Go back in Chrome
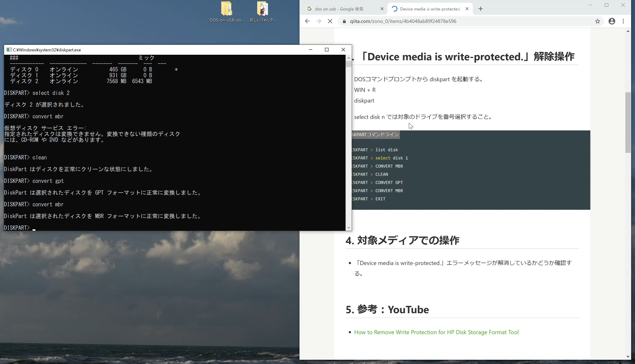This screenshot has width=635, height=364. click(x=307, y=21)
